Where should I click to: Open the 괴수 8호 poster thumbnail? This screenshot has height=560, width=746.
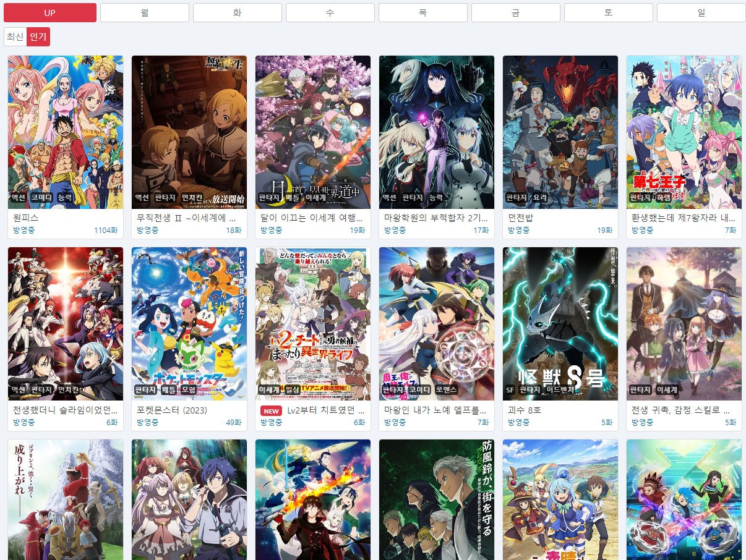[560, 324]
